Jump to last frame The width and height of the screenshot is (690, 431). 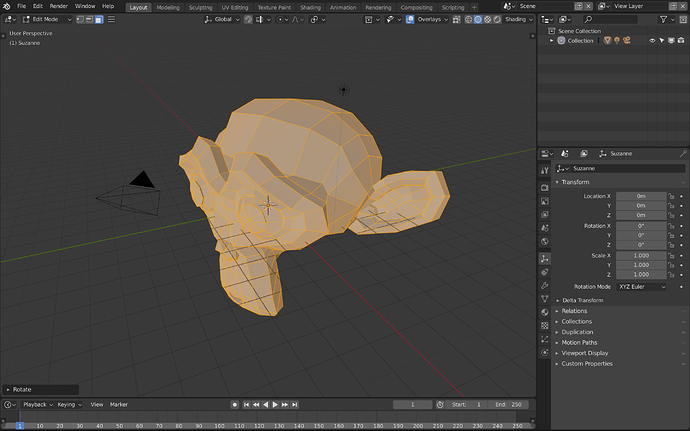tap(294, 405)
